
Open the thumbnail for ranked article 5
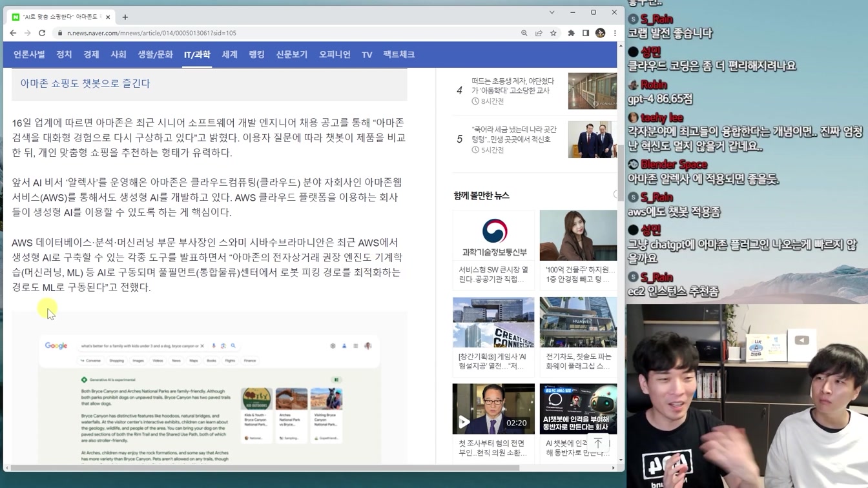tap(592, 139)
